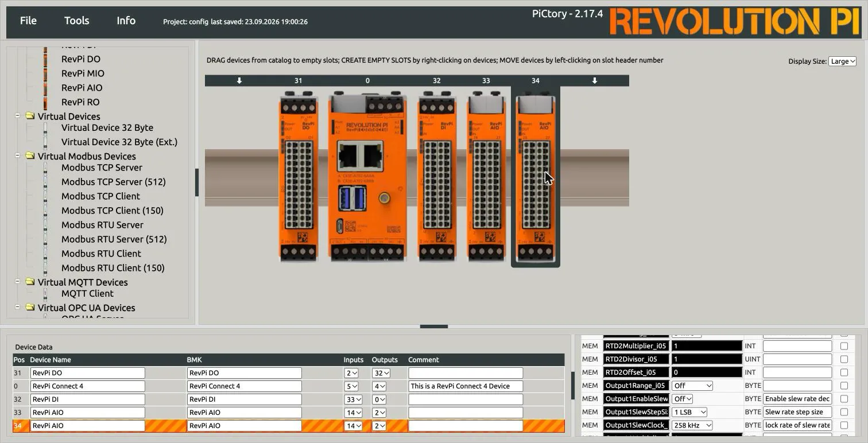Tick the checkbox in Output1EnableSlew row
This screenshot has width=868, height=443.
pyautogui.click(x=844, y=399)
